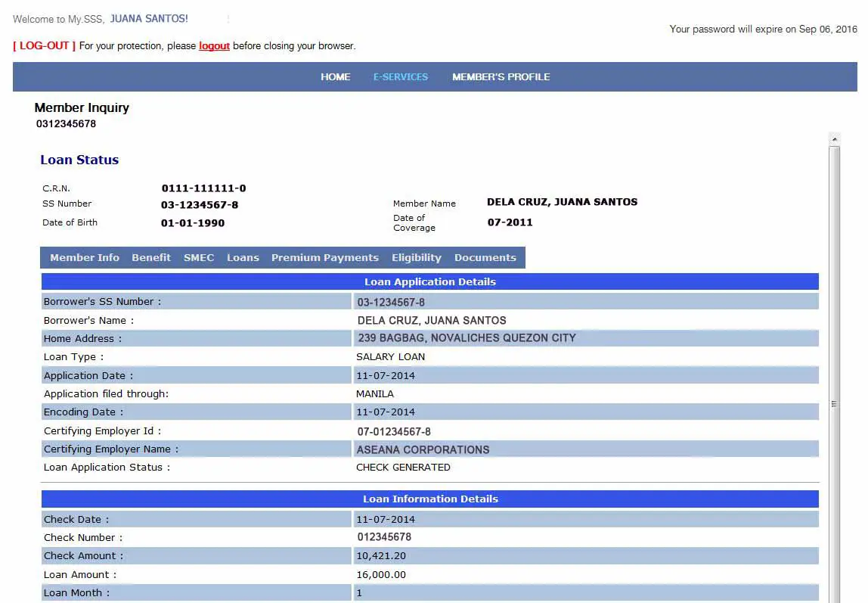The height and width of the screenshot is (603, 868).
Task: Click the JUANA SANTOS welcome name
Action: click(149, 19)
